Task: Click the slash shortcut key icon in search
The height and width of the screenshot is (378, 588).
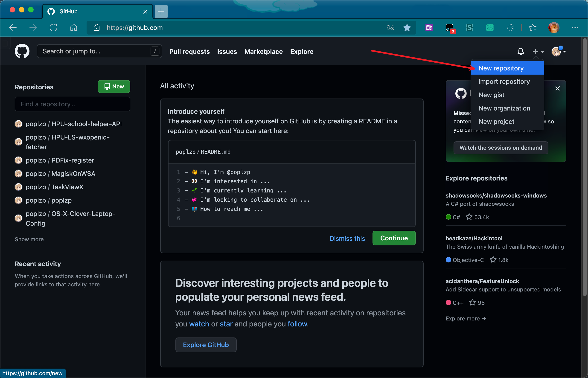Action: pyautogui.click(x=155, y=51)
